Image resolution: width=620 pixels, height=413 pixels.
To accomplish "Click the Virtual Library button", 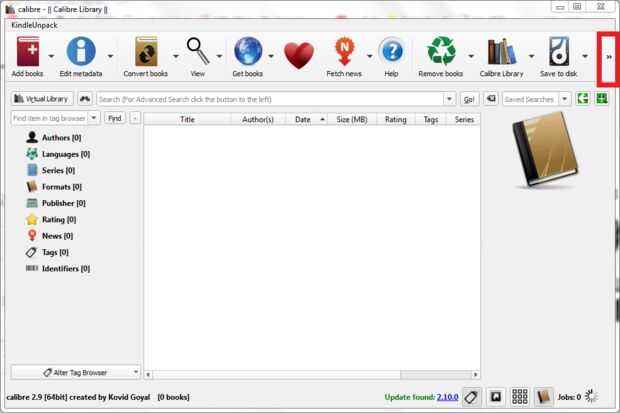I will (x=42, y=99).
